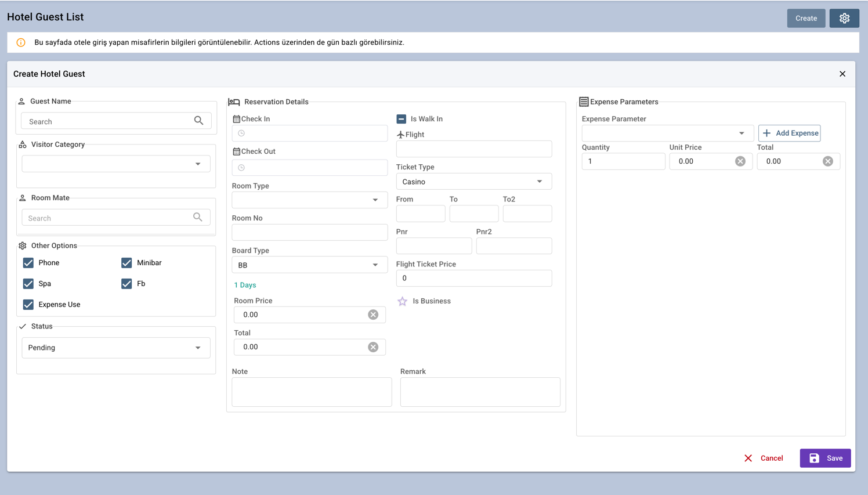Click the Room No input field
This screenshot has height=495, width=868.
click(x=309, y=232)
